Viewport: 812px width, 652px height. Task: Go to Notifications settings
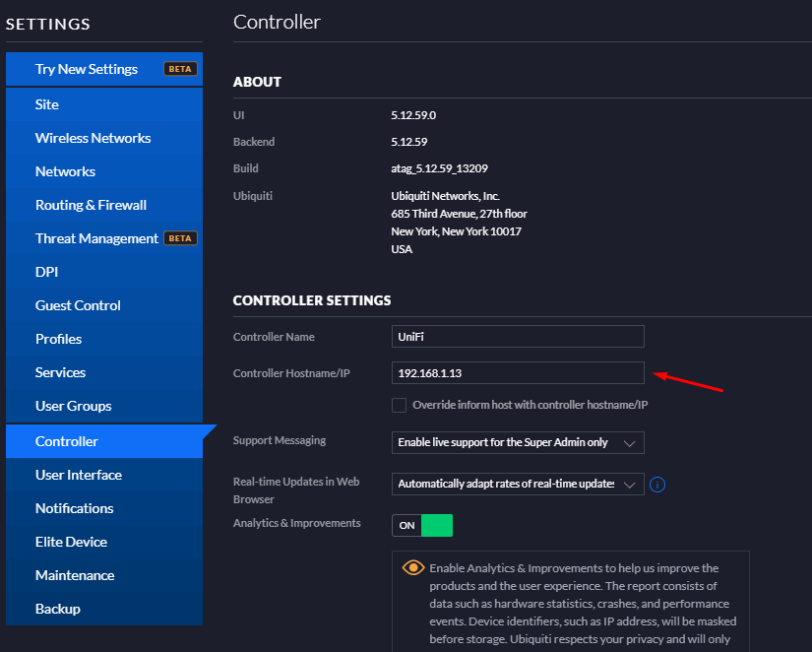(x=104, y=508)
